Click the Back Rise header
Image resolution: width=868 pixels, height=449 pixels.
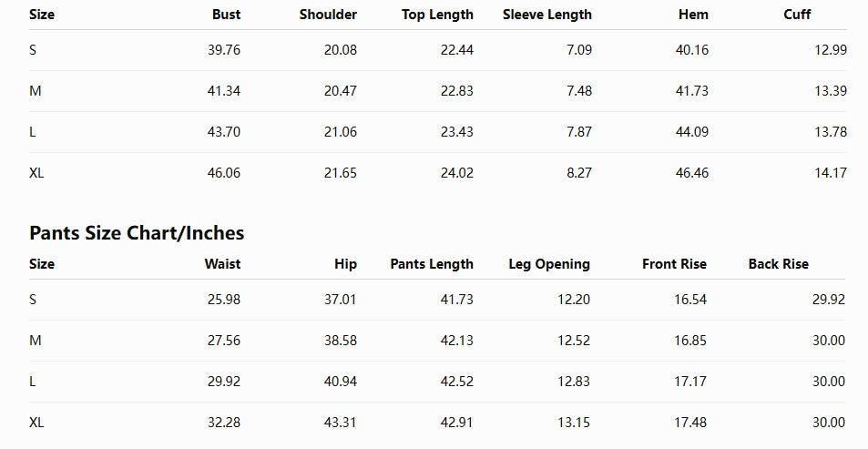coord(779,264)
